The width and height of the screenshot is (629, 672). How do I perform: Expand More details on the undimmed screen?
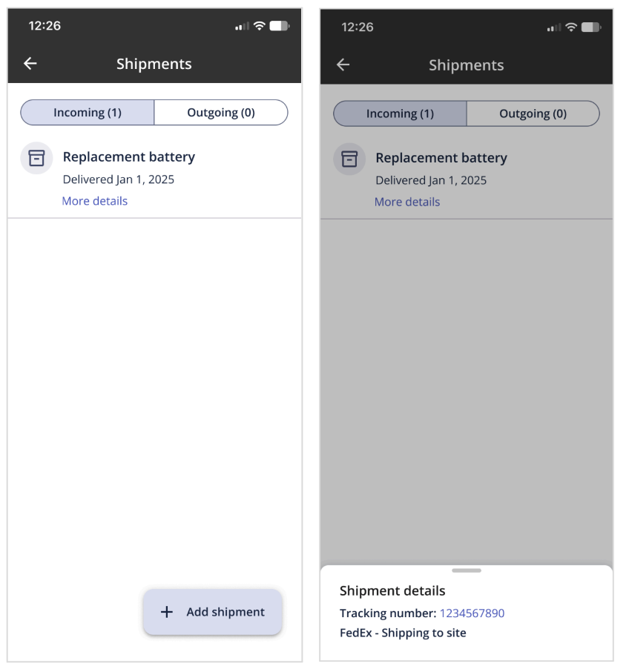95,201
